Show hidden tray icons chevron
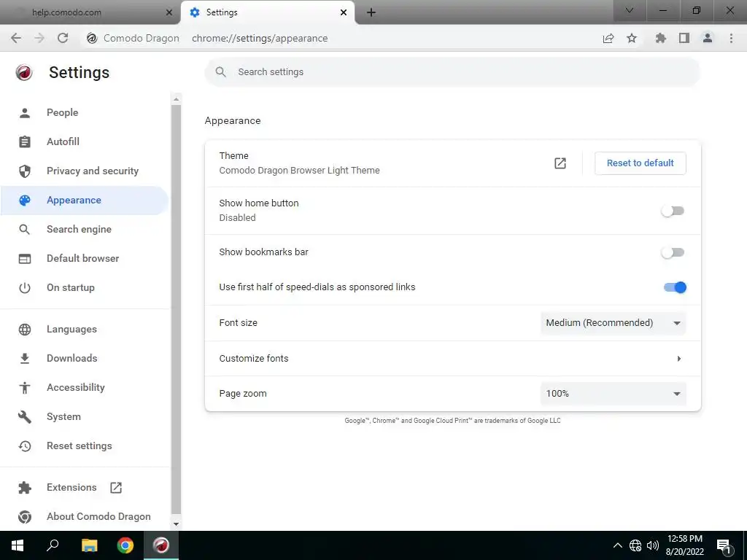 [x=617, y=545]
